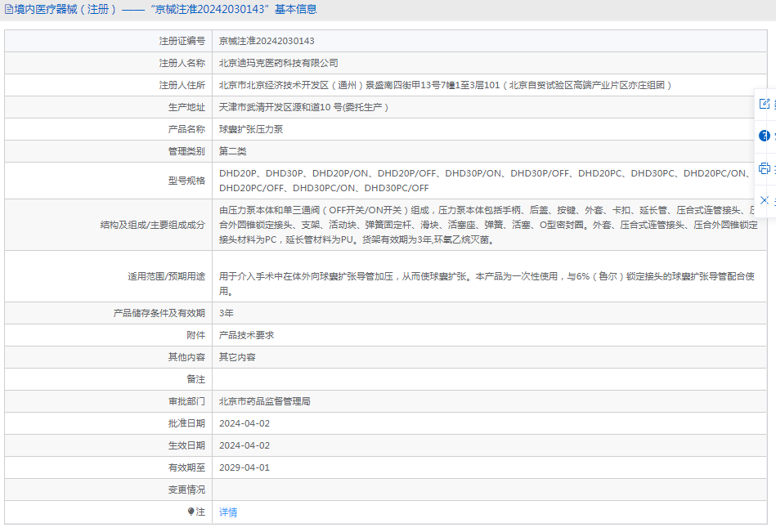Click the 注册人住所 row label
Screen dimensions: 776x532
182,85
